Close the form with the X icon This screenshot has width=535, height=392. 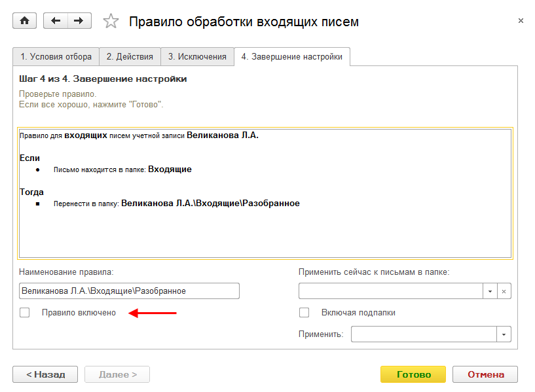pyautogui.click(x=521, y=21)
